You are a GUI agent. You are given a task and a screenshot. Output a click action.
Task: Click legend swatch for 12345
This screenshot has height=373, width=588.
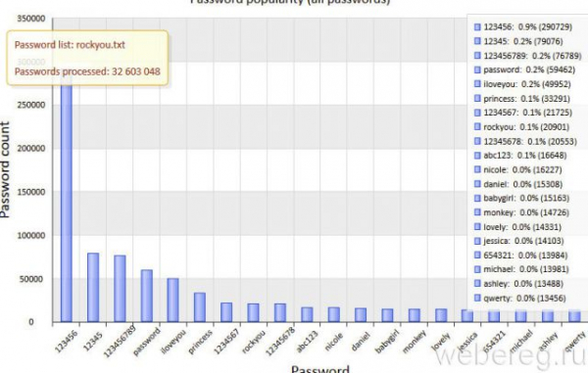(x=477, y=41)
